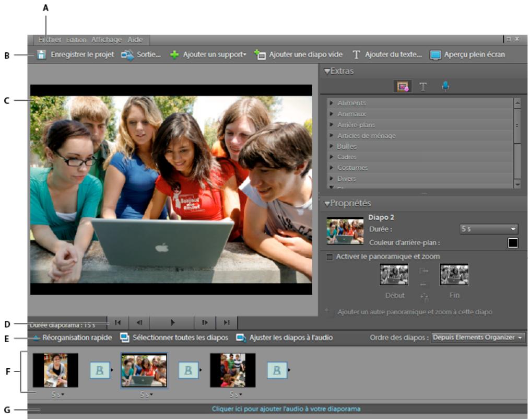The height and width of the screenshot is (420, 530).
Task: Expand the Aliments category
Action: tap(332, 103)
